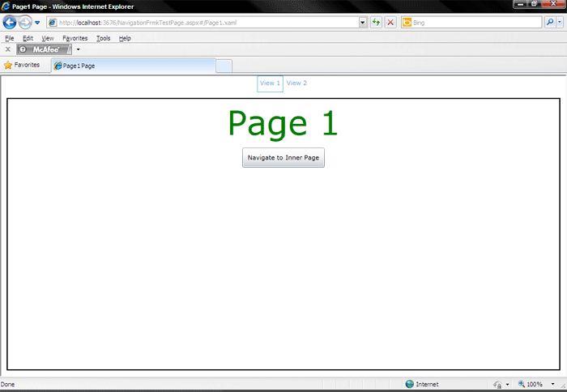Click the 100% zoom level button
The height and width of the screenshot is (392, 567).
(530, 384)
